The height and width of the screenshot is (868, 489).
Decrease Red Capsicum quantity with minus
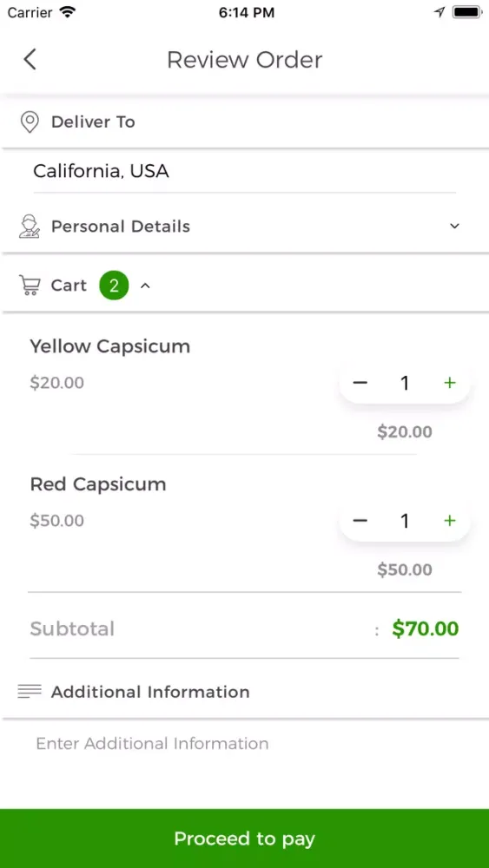pos(360,520)
